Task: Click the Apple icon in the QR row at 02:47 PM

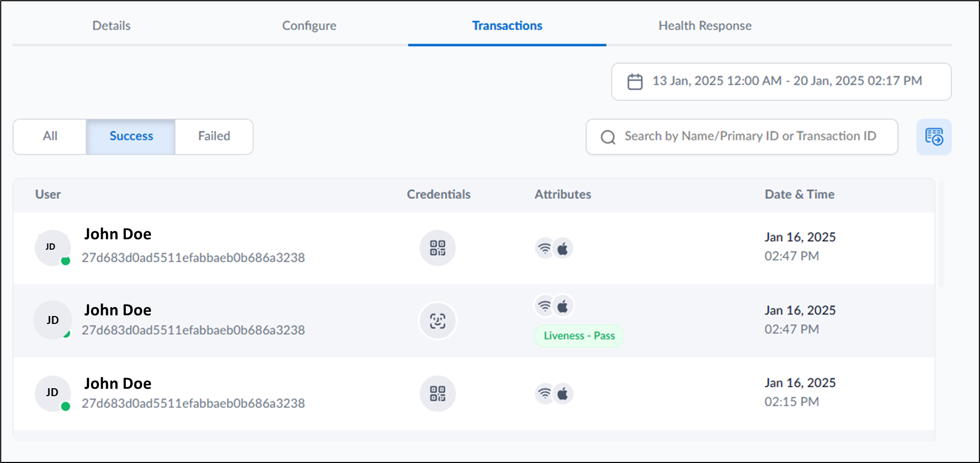Action: tap(563, 248)
